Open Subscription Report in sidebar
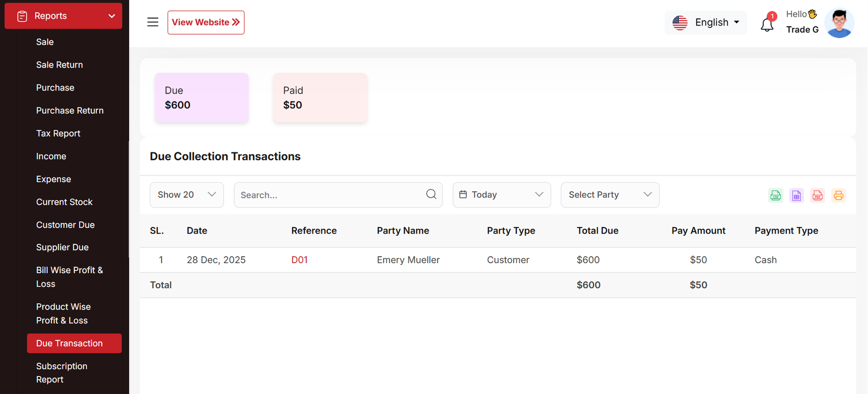The height and width of the screenshot is (394, 868). point(62,373)
